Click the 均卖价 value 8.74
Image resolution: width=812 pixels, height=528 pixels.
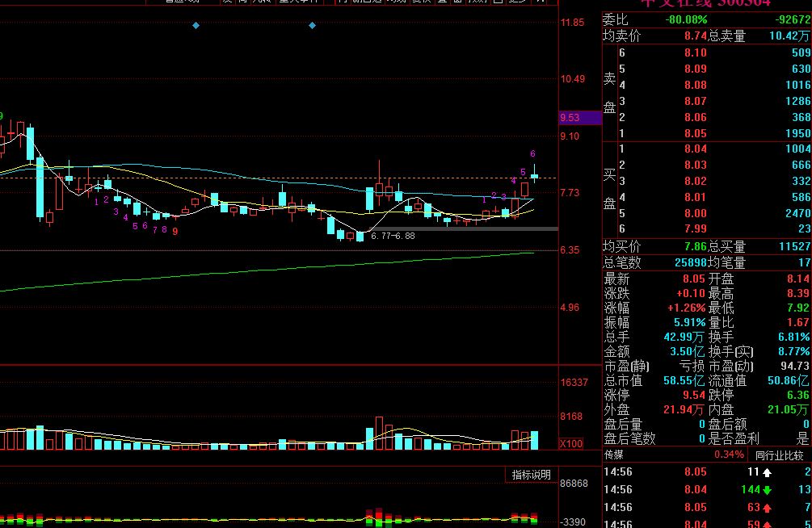(696, 36)
